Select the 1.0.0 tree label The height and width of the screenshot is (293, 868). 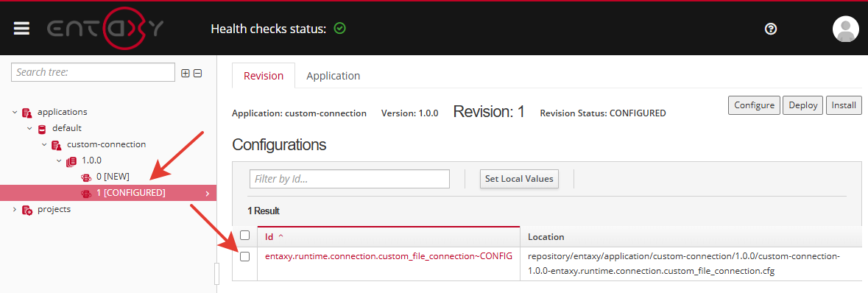92,160
